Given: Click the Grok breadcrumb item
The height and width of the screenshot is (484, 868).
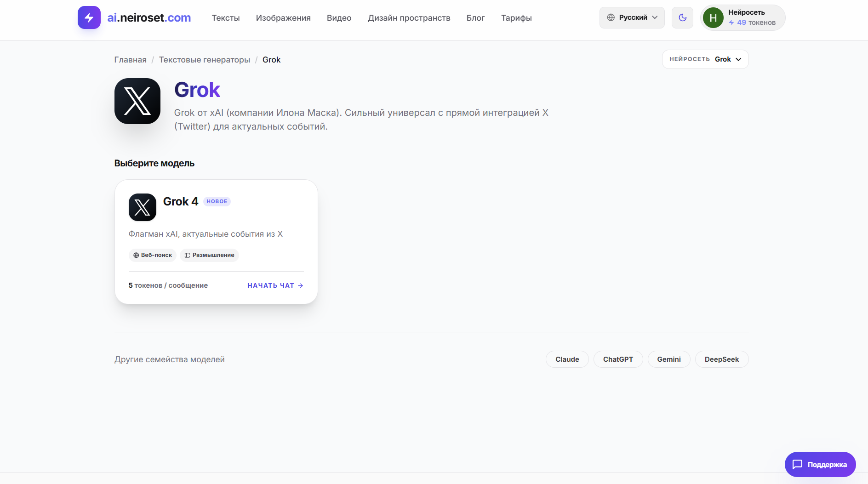Looking at the screenshot, I should tap(271, 60).
